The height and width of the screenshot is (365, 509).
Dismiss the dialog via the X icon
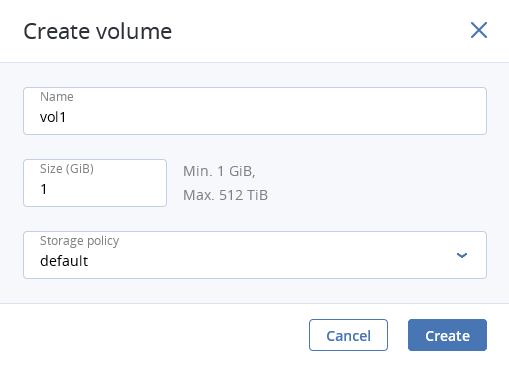[x=479, y=30]
